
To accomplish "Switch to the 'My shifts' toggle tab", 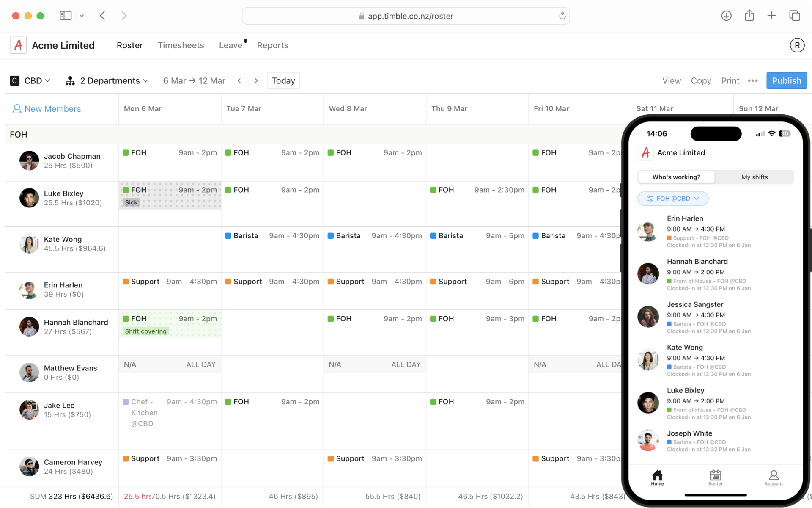I will [754, 177].
